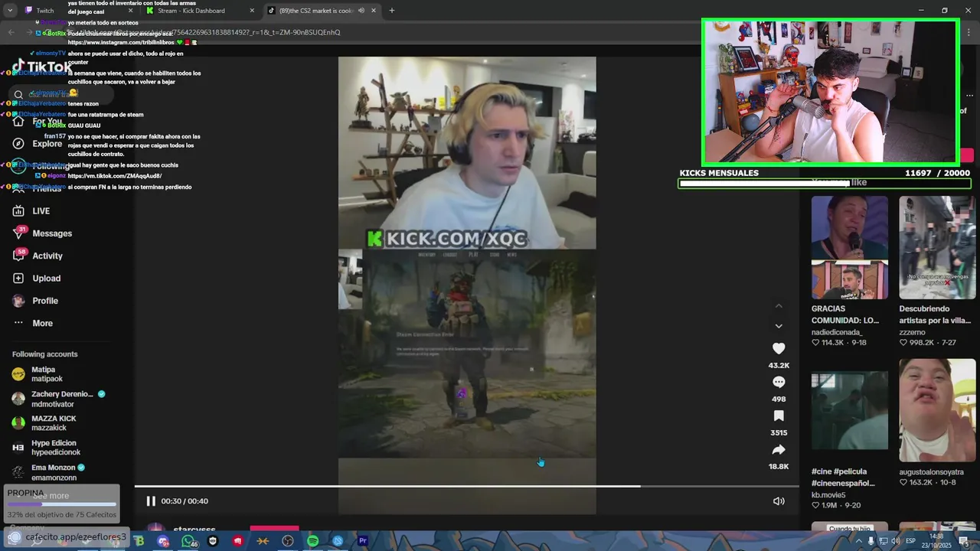Like the video with heart icon
980x551 pixels.
[779, 348]
